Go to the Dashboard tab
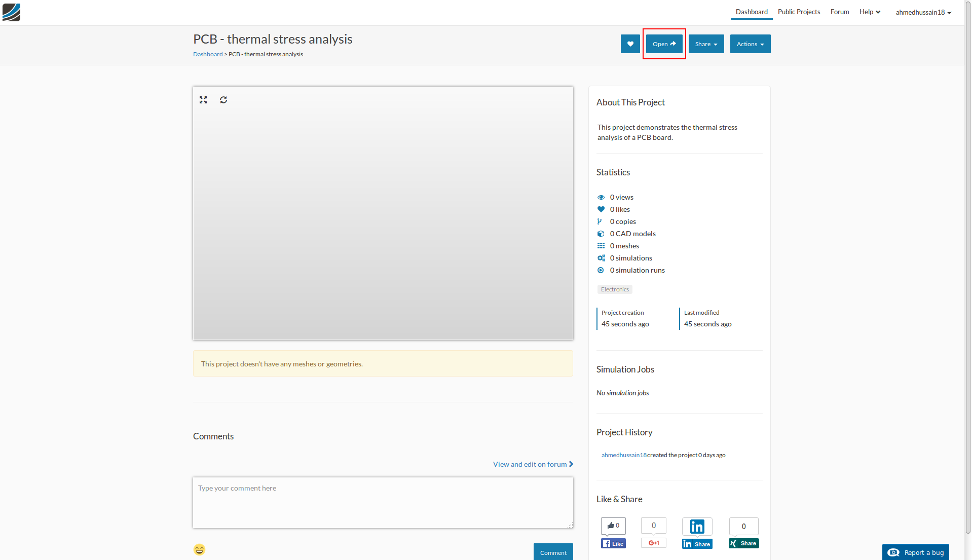This screenshot has width=972, height=560. 752,12
